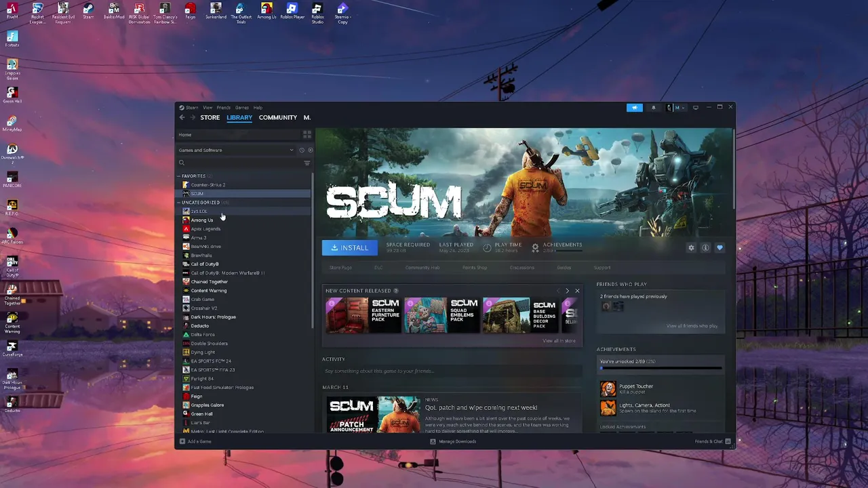Open Fortnite desktop shortcut
The width and height of the screenshot is (868, 488).
(x=12, y=40)
